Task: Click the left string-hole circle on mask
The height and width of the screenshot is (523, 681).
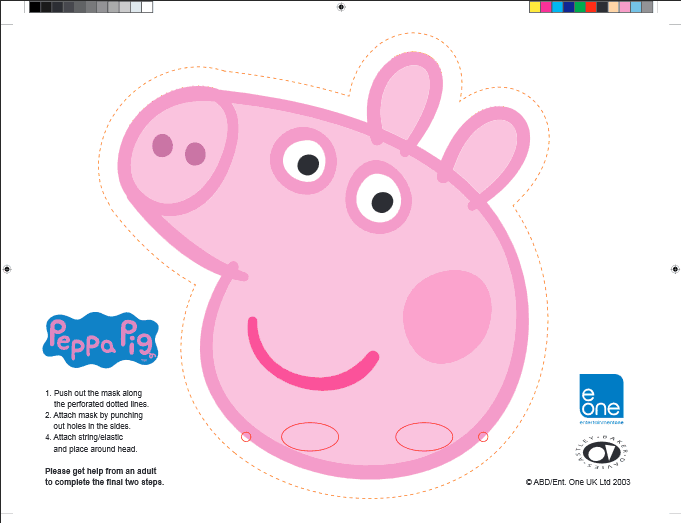Action: click(246, 437)
